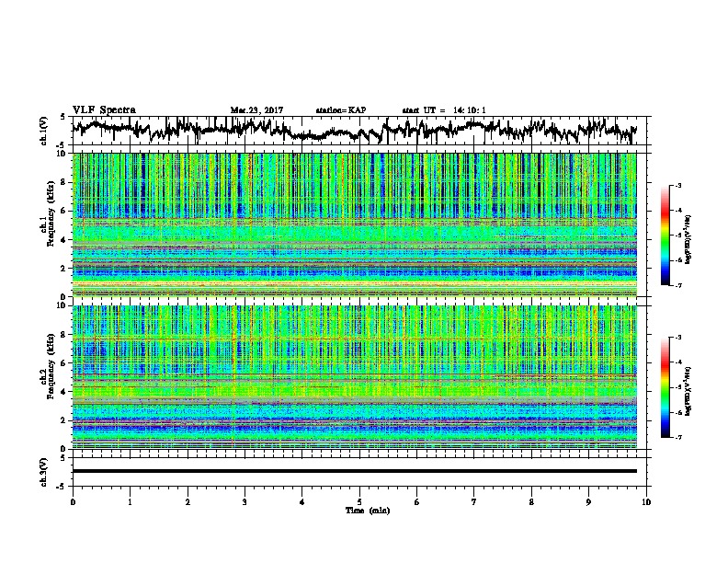Click the time axis tick label "9"

(x=588, y=501)
